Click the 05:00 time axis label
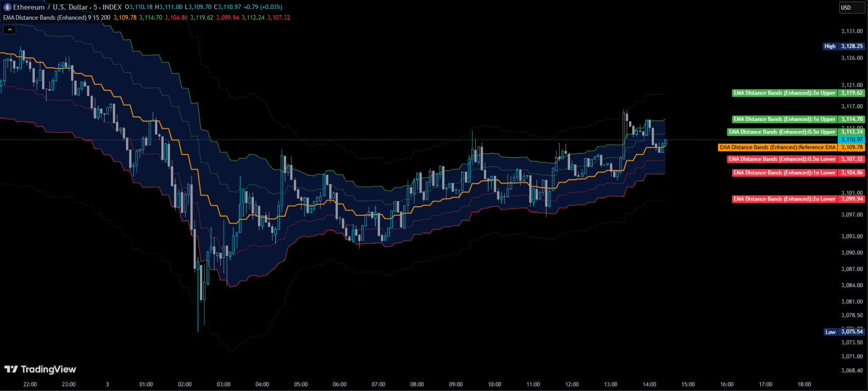 (x=301, y=384)
